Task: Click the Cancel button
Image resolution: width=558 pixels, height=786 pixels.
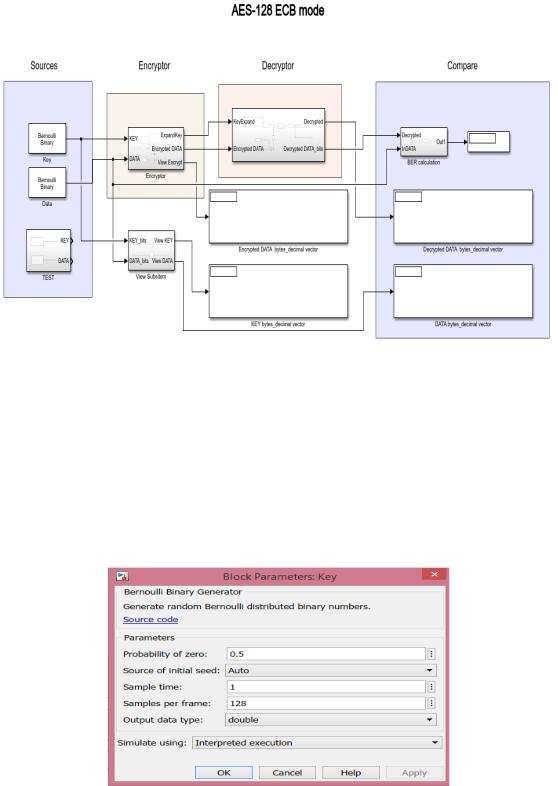Action: pos(287,772)
